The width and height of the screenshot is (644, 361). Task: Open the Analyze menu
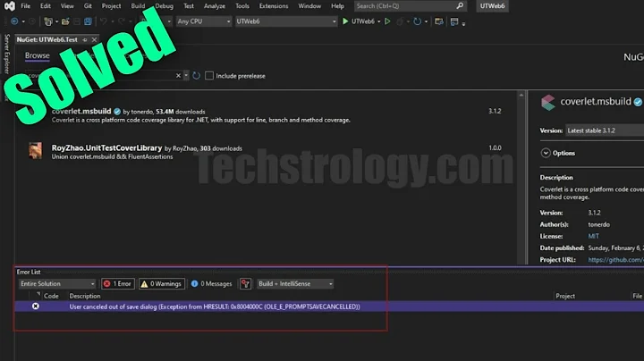tap(215, 5)
